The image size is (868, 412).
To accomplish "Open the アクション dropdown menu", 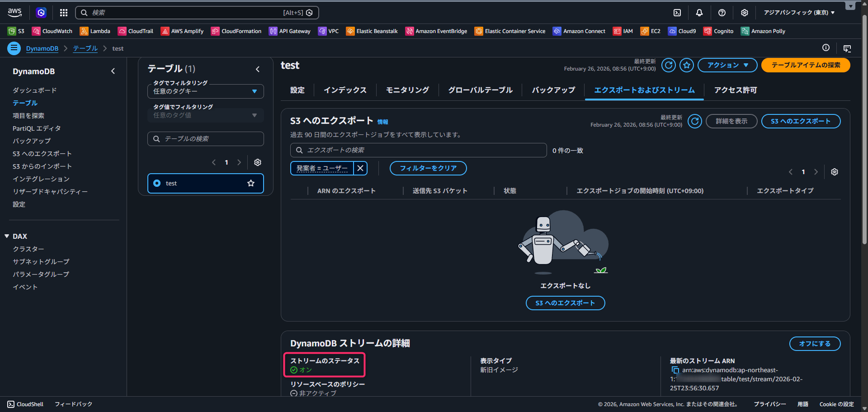I will click(727, 65).
